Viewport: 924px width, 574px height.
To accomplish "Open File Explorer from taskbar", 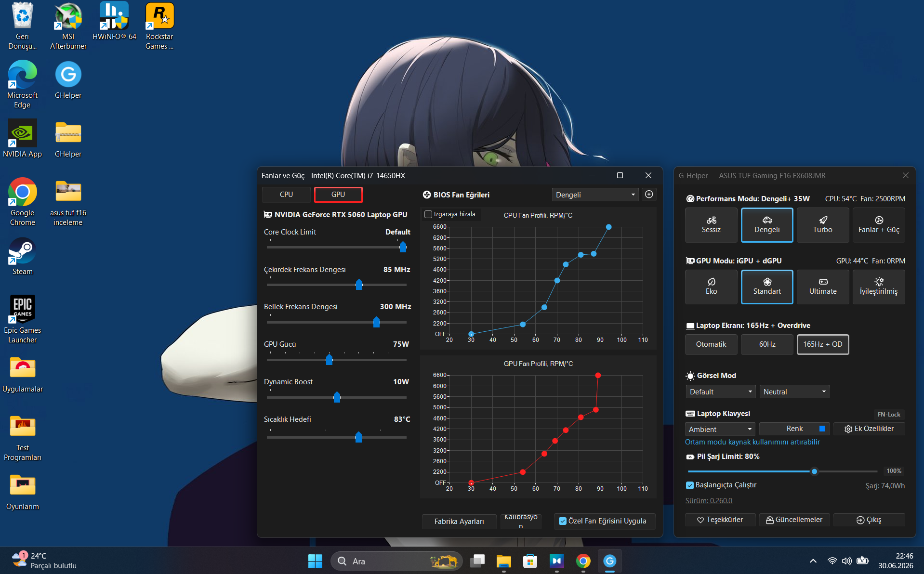I will pyautogui.click(x=504, y=561).
